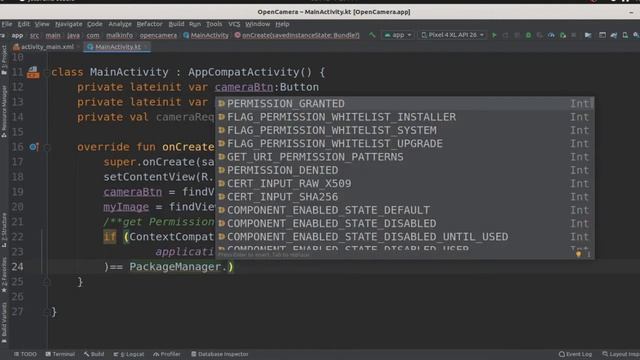Screen dimensions: 640x360
Task: Open the Pixel 4 XL API 26 device dropdown
Action: [x=453, y=35]
